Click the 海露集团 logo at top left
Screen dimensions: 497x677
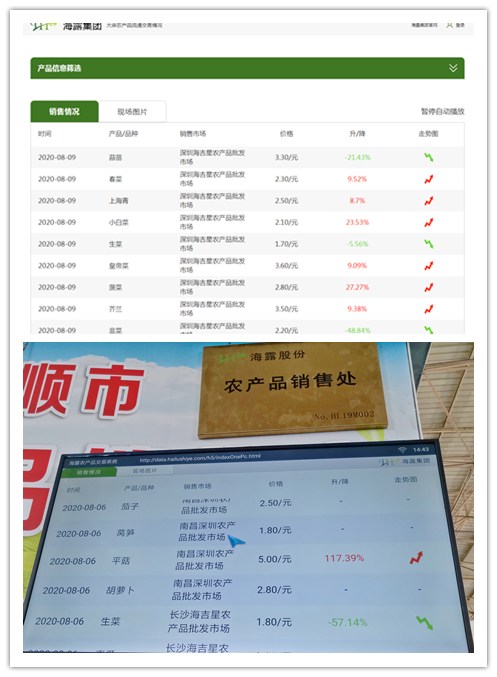[x=66, y=25]
